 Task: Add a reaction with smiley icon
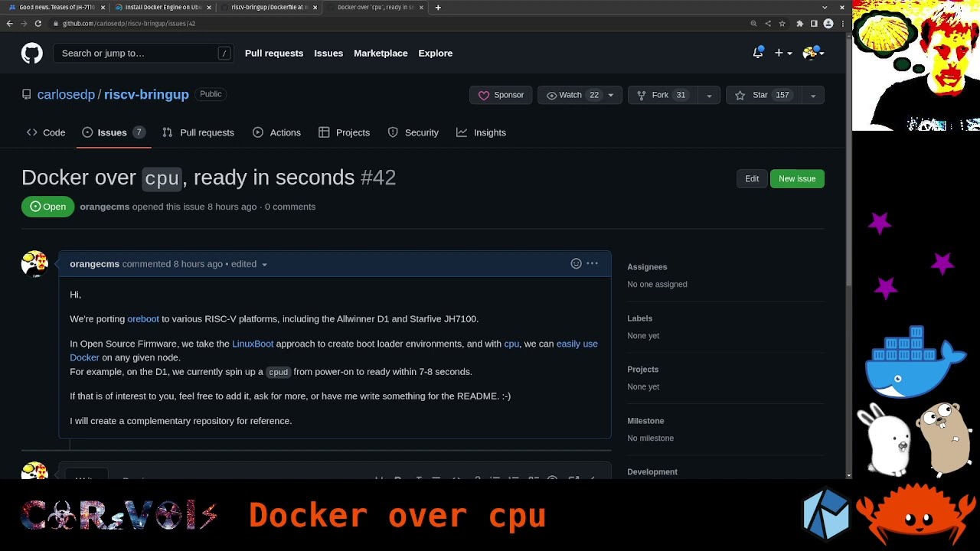pos(576,263)
